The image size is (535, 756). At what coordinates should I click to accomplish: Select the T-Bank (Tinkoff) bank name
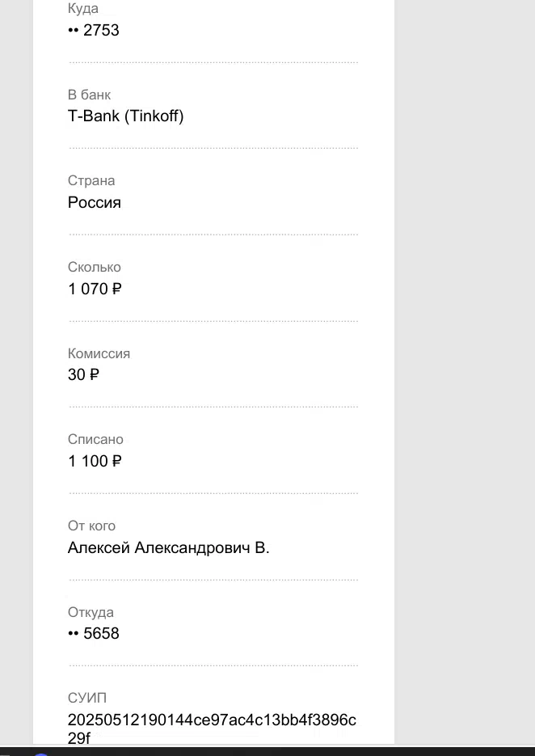[x=126, y=116]
